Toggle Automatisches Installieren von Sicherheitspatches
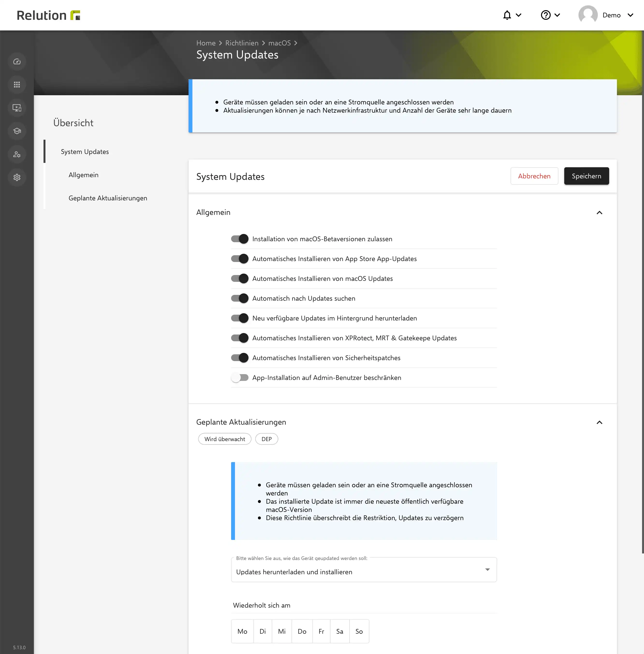 coord(240,358)
